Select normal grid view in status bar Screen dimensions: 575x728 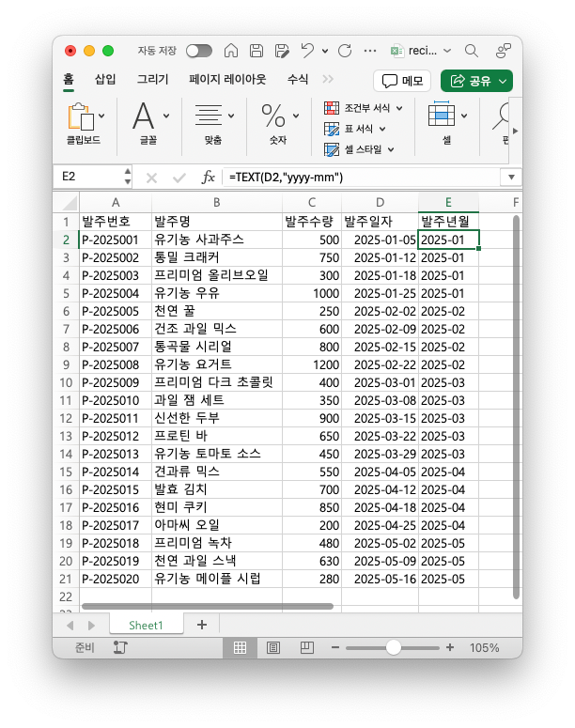pos(240,647)
